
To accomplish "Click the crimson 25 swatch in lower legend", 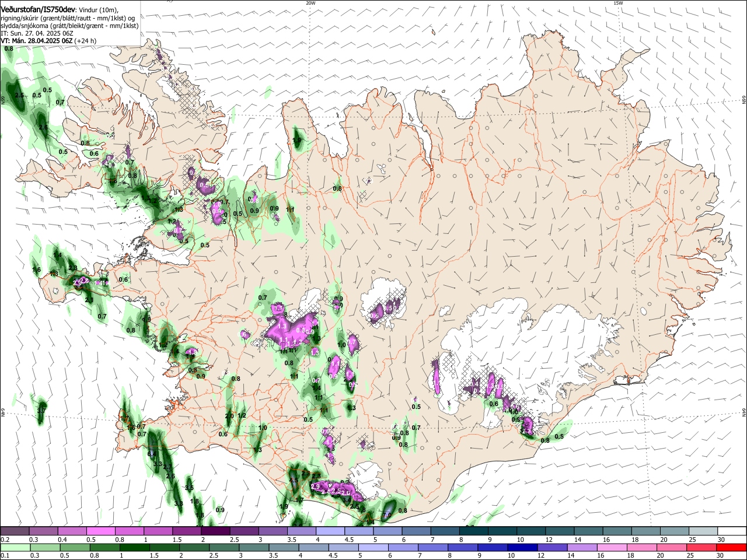I will click(703, 548).
